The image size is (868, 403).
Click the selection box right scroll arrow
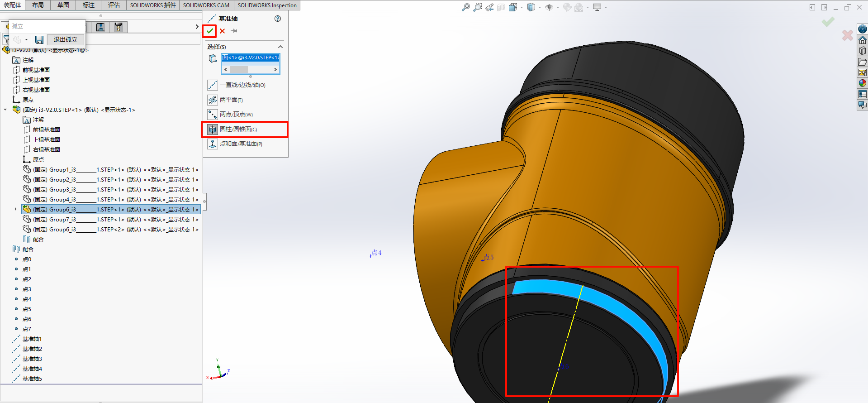pyautogui.click(x=275, y=70)
